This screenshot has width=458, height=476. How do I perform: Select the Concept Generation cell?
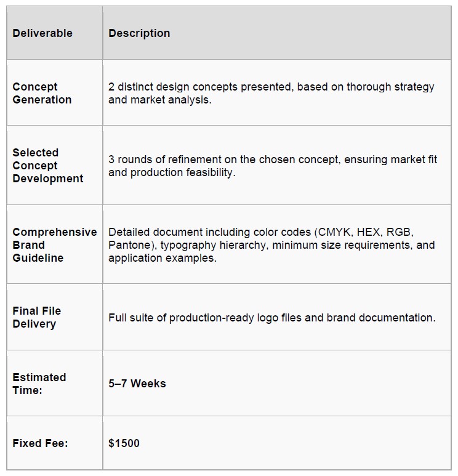click(x=42, y=93)
